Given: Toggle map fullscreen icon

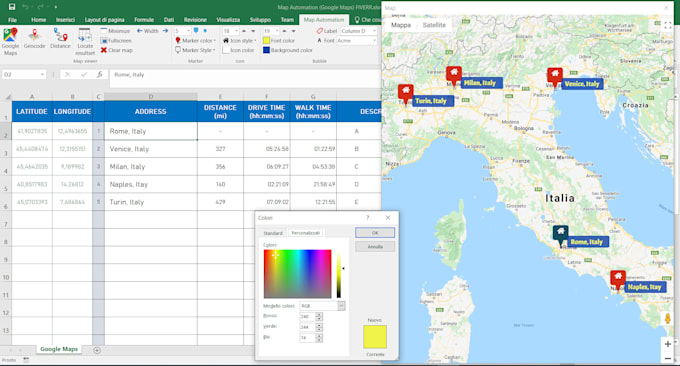Looking at the screenshot, I should coord(667,26).
